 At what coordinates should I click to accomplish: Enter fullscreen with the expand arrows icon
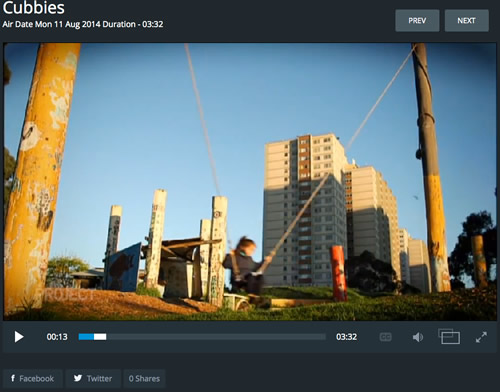click(x=481, y=337)
